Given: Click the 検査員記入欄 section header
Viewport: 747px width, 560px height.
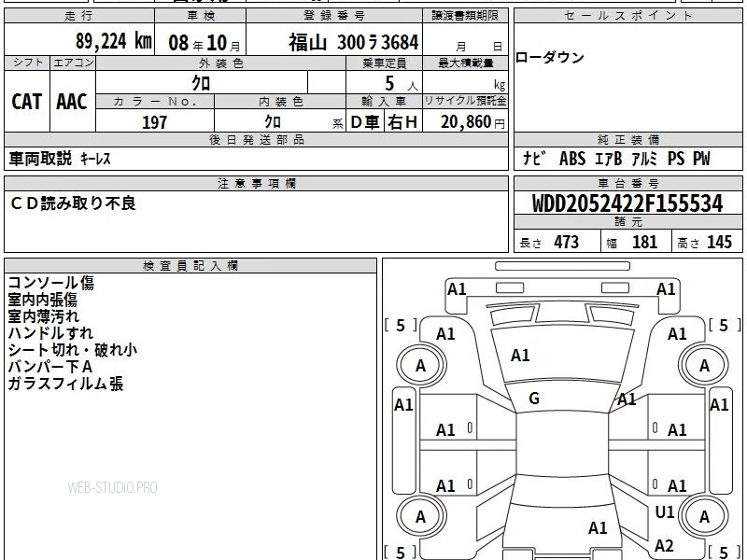Looking at the screenshot, I should [190, 266].
